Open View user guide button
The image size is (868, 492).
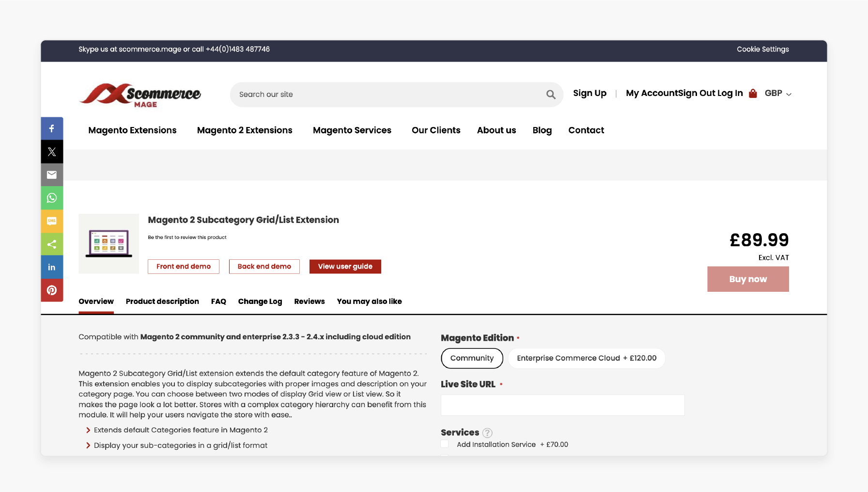(345, 267)
